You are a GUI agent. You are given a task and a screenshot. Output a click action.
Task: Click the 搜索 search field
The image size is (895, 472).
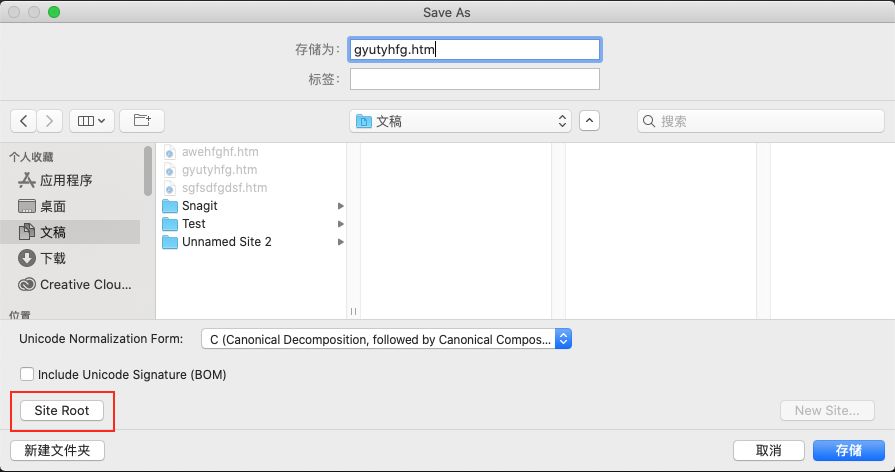[x=759, y=121]
